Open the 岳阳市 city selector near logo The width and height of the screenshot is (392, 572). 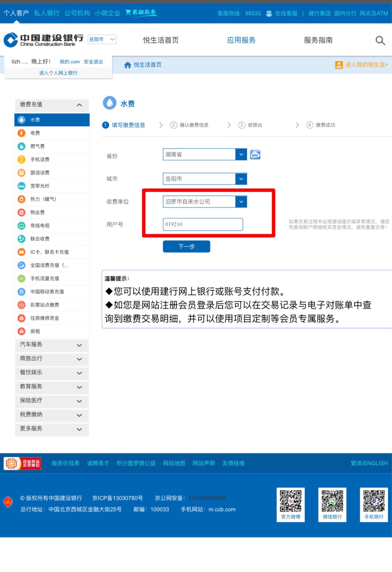pos(102,40)
